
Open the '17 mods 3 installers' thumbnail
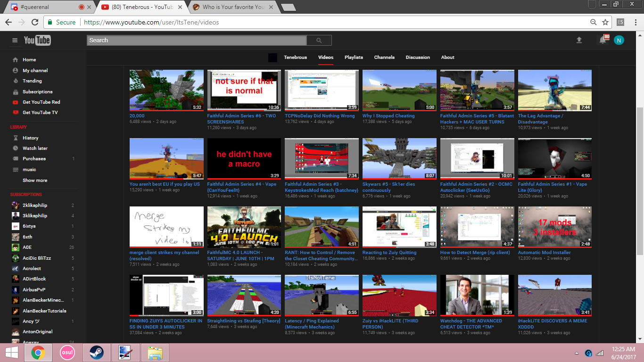[x=555, y=227]
